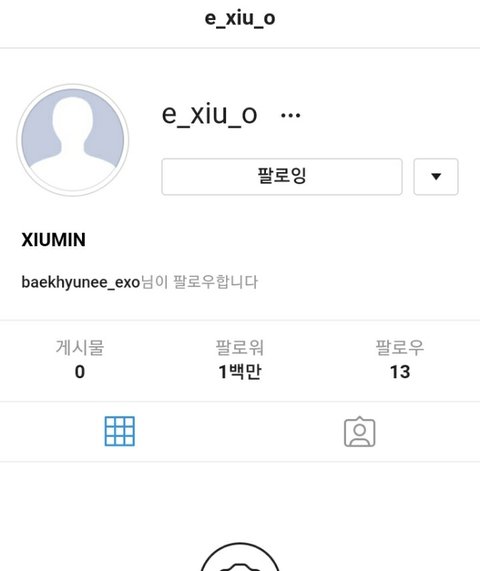The width and height of the screenshot is (480, 571).
Task: Tap the 님이 팔로우합니다 followed-by text
Action: 199,282
